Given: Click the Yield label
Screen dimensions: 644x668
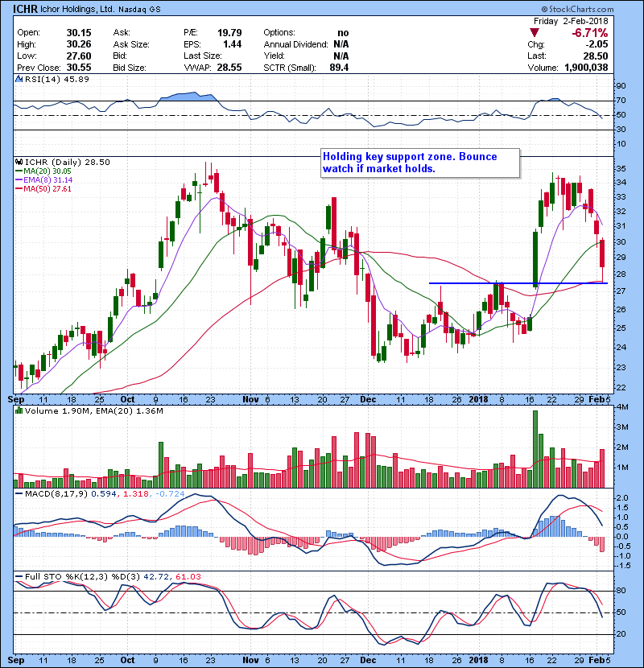Looking at the screenshot, I should click(x=274, y=56).
